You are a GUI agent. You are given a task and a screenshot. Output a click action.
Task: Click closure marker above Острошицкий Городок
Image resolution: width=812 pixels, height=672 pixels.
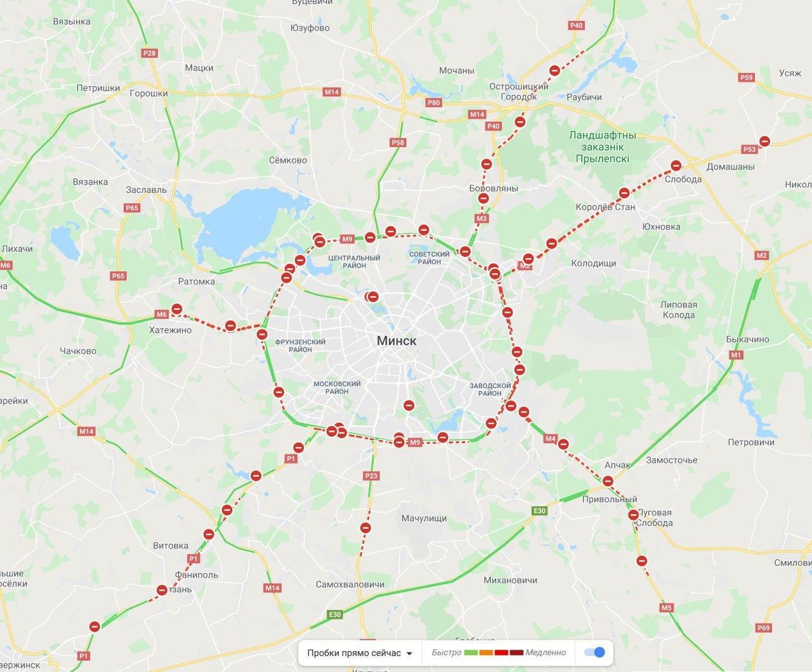554,70
